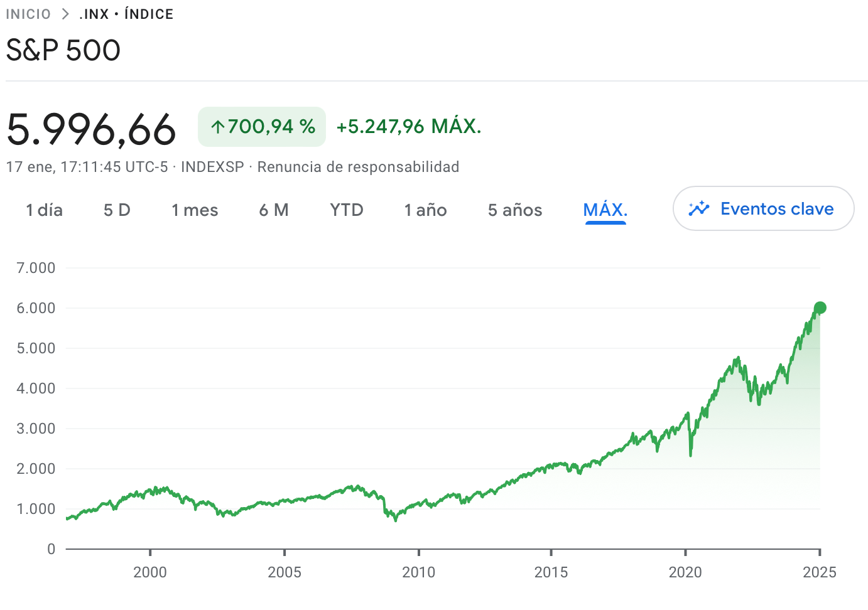This screenshot has width=868, height=610.
Task: Switch to the YTD range
Action: pyautogui.click(x=347, y=210)
